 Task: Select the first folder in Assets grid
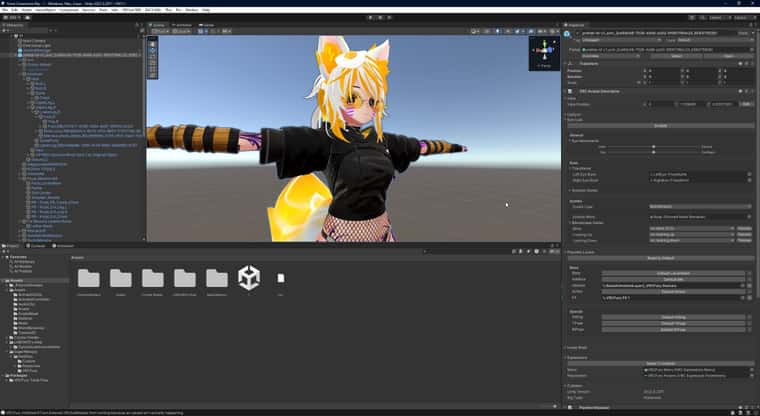pos(89,278)
